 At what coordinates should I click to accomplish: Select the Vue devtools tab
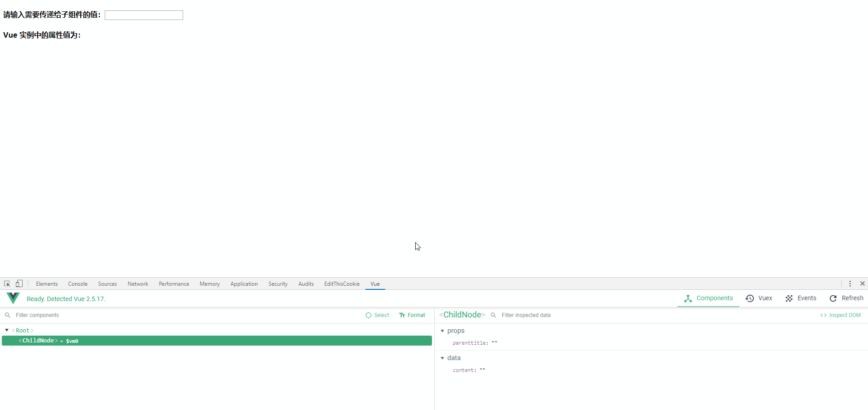click(375, 284)
